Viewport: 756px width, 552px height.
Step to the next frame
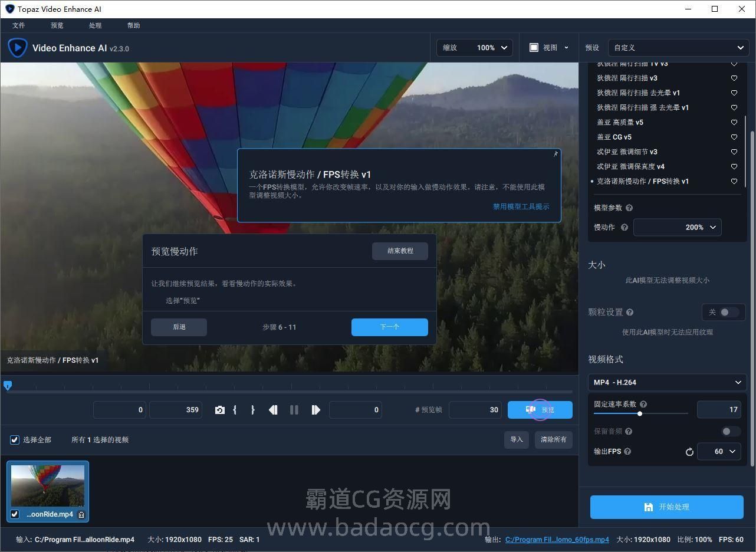pyautogui.click(x=315, y=410)
